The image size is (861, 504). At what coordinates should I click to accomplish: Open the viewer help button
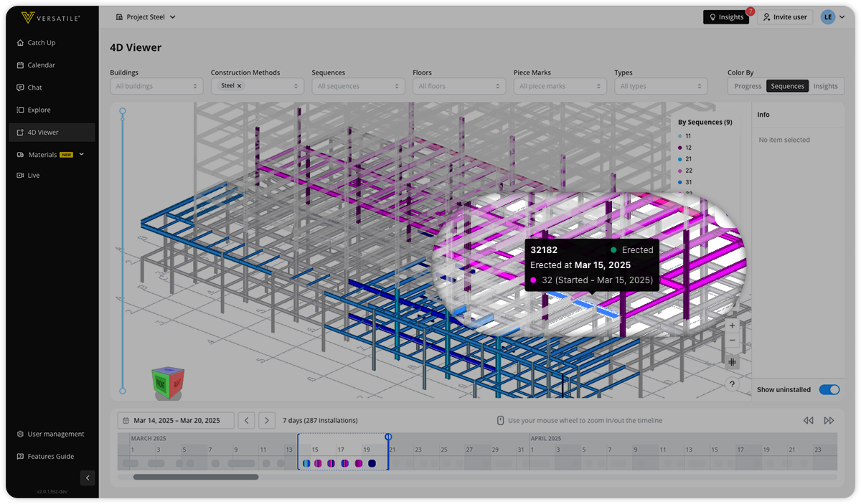pos(732,384)
